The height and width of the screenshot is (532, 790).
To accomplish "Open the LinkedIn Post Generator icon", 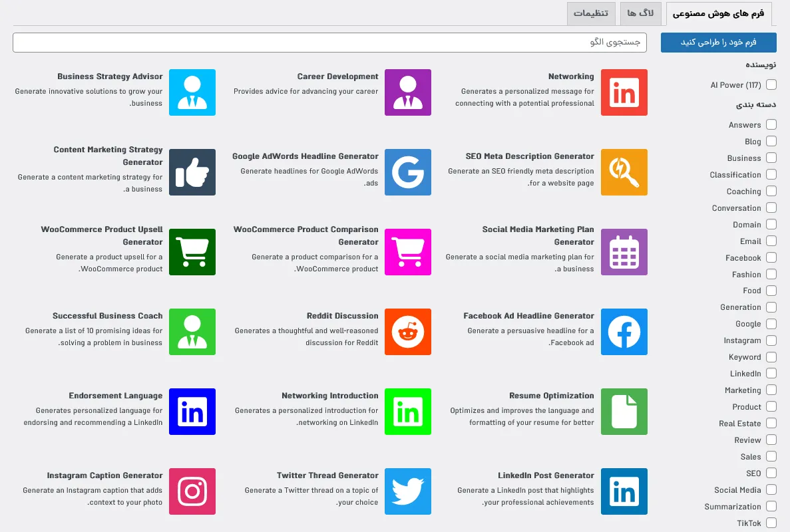I will (624, 491).
